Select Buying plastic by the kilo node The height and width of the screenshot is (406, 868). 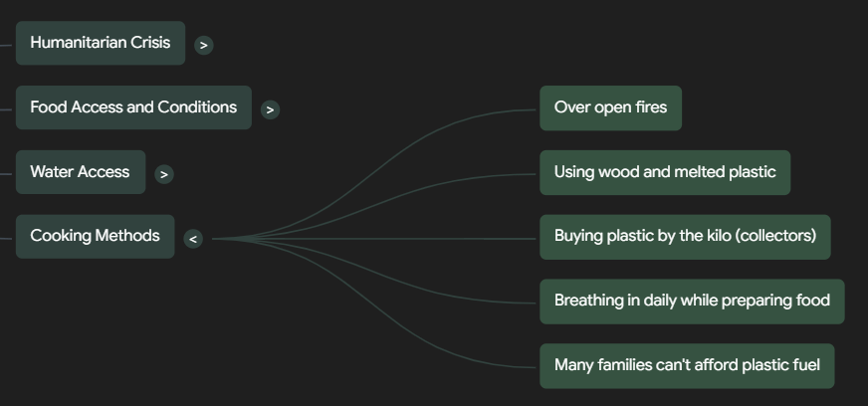685,236
